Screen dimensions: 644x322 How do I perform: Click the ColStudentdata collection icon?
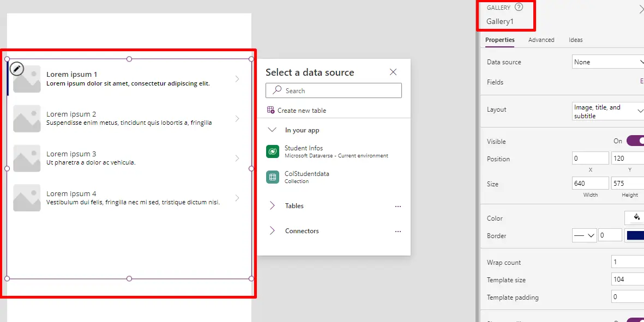point(272,177)
